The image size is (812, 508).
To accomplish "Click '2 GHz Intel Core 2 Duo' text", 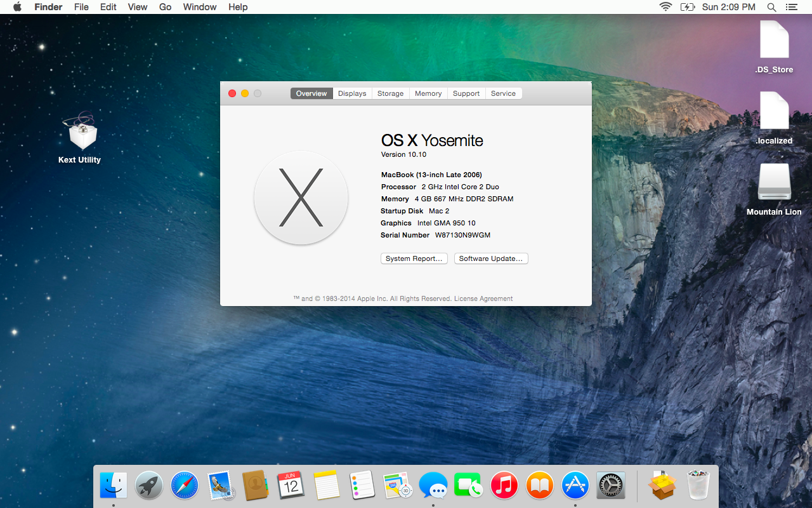I will pos(461,187).
